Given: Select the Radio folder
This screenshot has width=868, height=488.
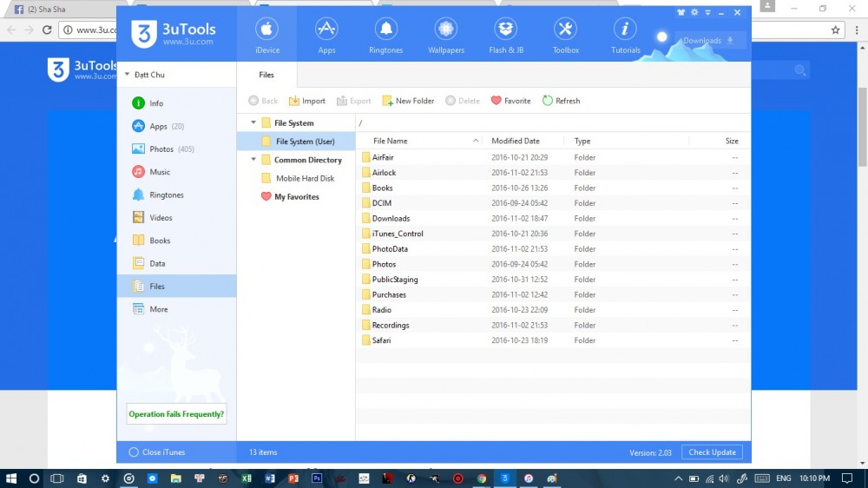Looking at the screenshot, I should click(x=553, y=310).
